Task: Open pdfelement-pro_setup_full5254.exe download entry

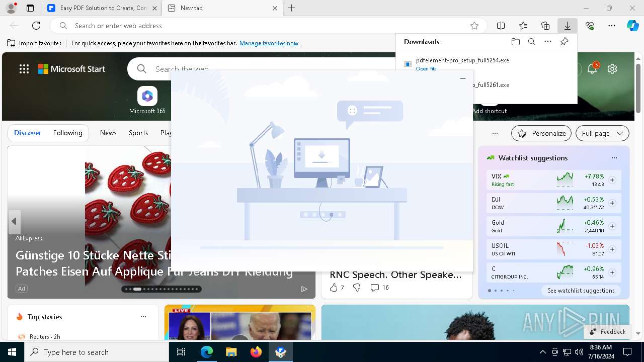Action: [x=462, y=60]
